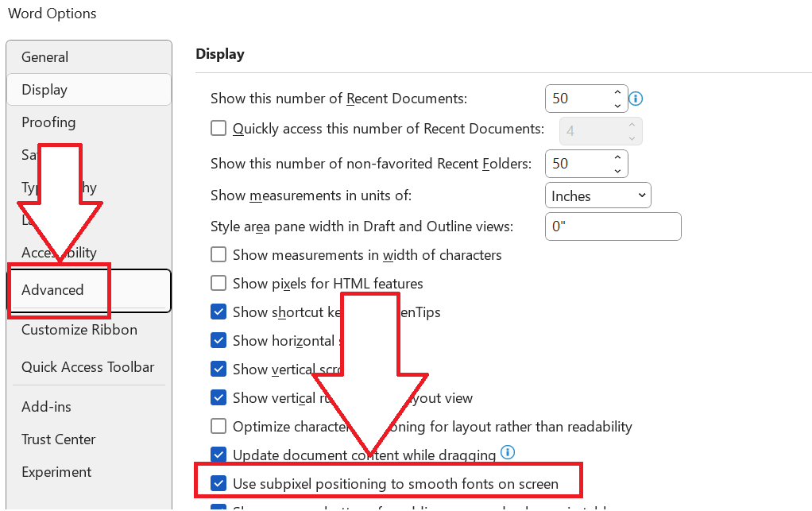The width and height of the screenshot is (812, 511).
Task: Decrease the Recent Documents number with down arrow
Action: [617, 105]
